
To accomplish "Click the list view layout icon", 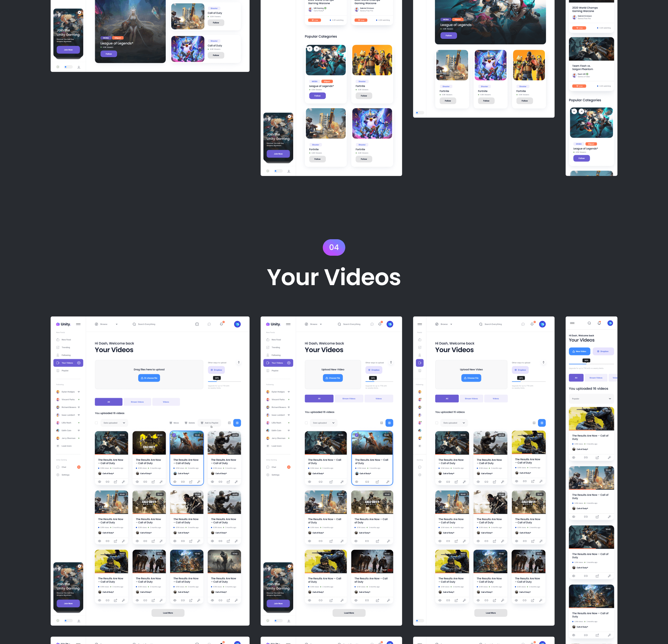I will 230,422.
